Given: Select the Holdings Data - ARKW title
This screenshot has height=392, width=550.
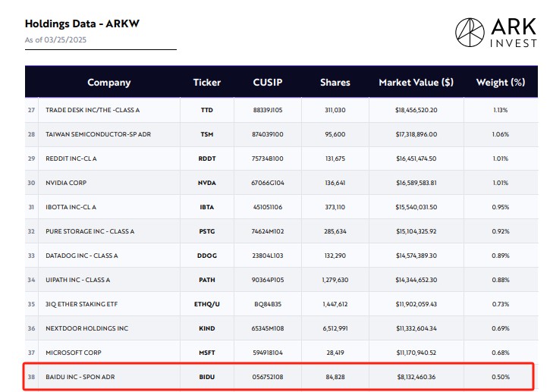Looking at the screenshot, I should click(82, 24).
